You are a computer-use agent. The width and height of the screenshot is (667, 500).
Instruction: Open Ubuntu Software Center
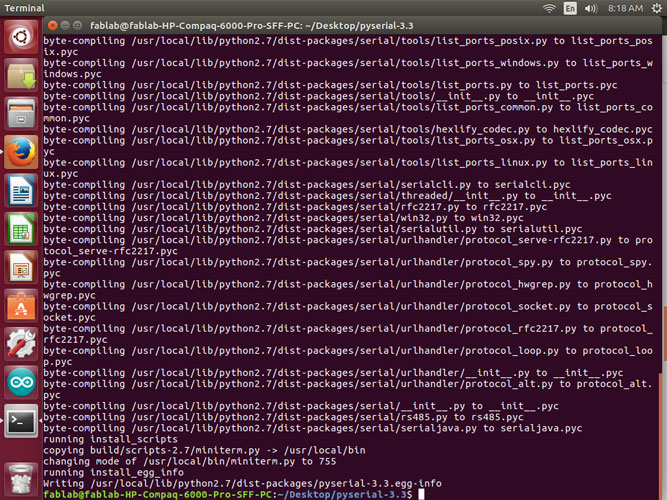pyautogui.click(x=21, y=306)
